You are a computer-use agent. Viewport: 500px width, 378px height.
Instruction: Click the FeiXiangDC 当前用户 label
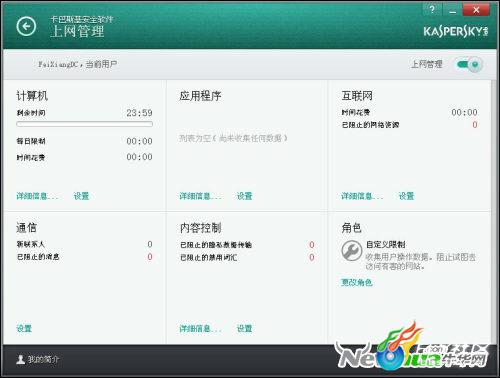tap(77, 64)
